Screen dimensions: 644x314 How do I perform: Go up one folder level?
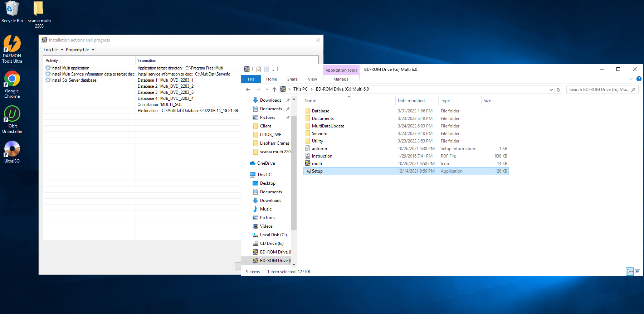tap(274, 90)
